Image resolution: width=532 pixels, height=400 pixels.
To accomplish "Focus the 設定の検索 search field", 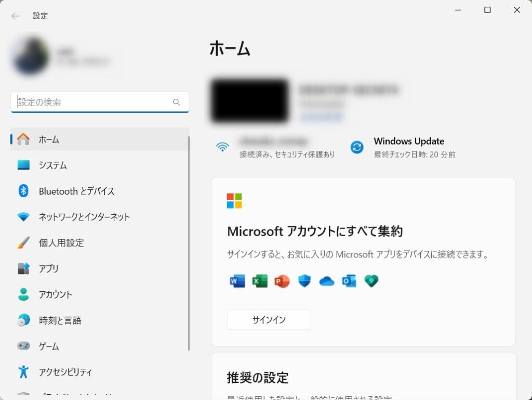I will click(x=94, y=102).
